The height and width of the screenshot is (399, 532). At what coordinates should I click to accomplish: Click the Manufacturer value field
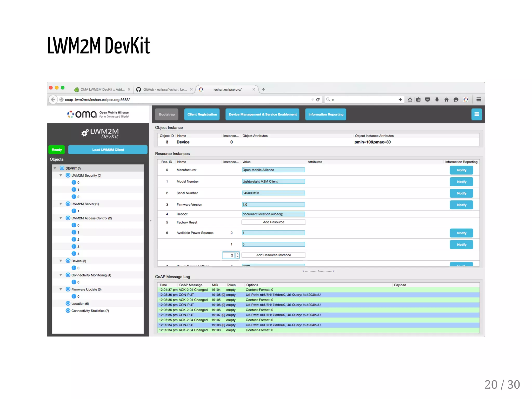tap(273, 170)
